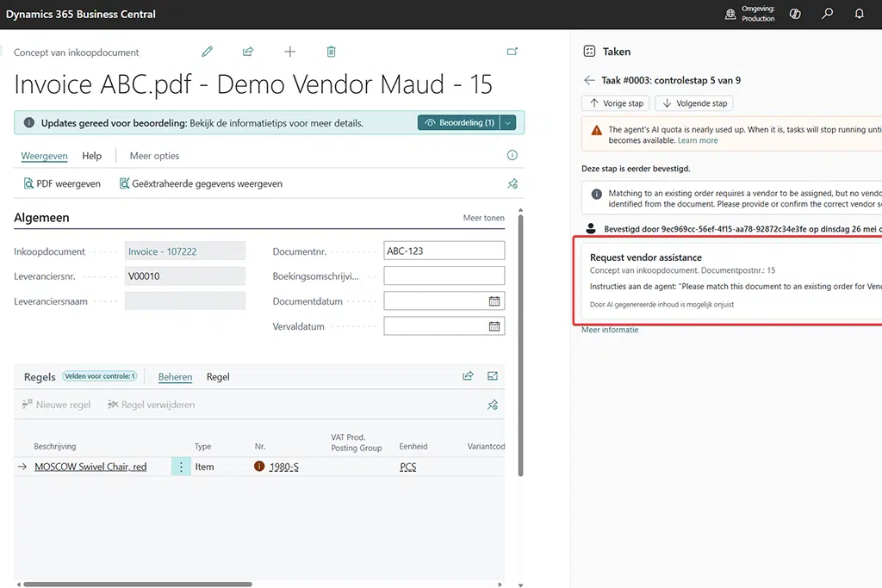Select row arrow for MOSCOW Swivel Chair
This screenshot has height=588, width=882.
22,467
